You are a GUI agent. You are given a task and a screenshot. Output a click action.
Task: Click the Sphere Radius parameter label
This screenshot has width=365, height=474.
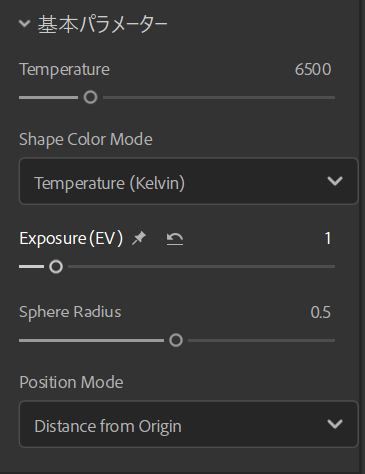[70, 312]
